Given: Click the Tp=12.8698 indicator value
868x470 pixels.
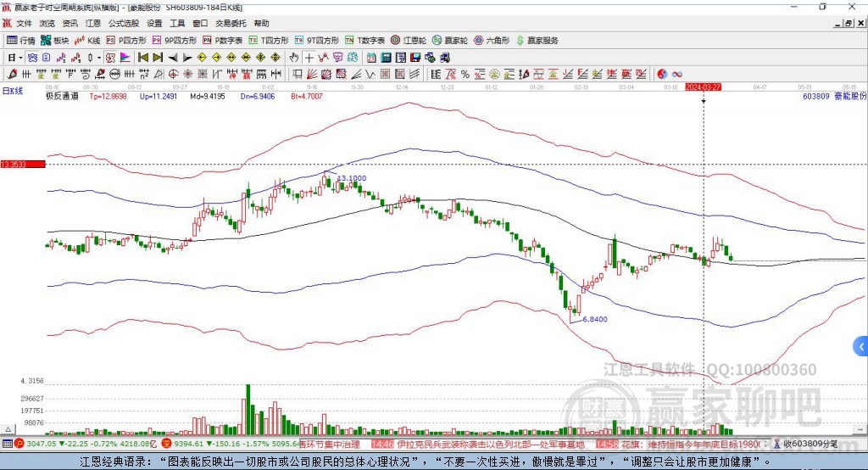Looking at the screenshot, I should (x=108, y=97).
